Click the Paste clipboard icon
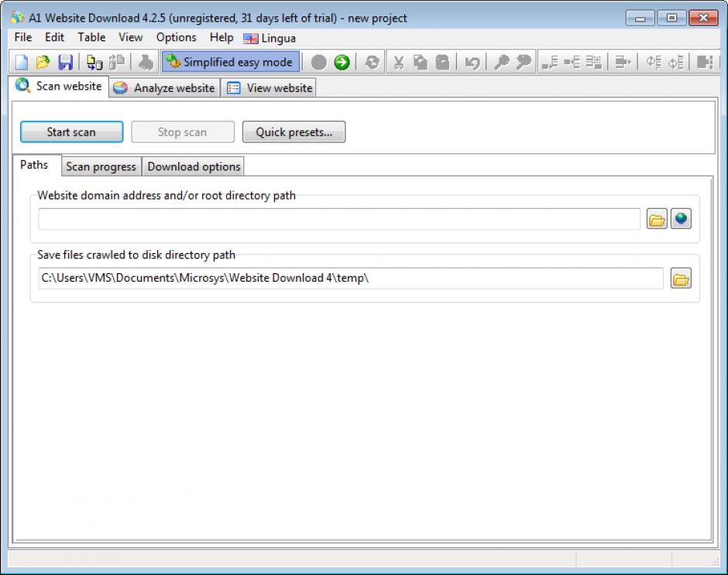728x575 pixels. coord(442,62)
